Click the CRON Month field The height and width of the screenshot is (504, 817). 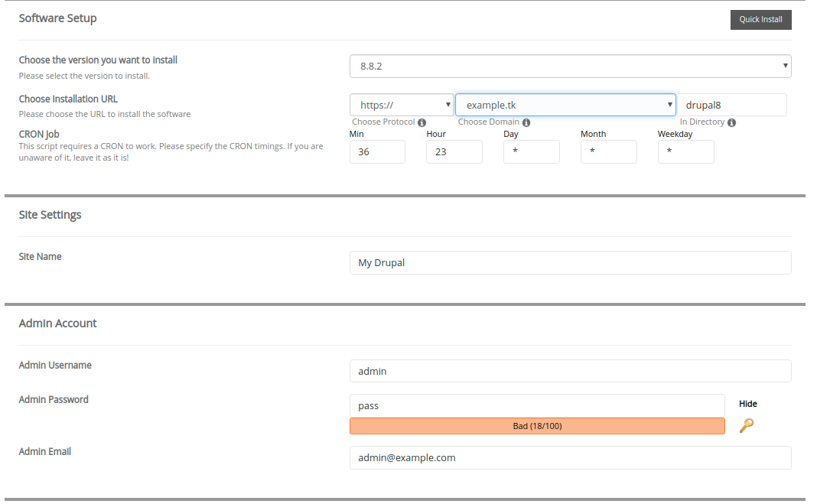tap(609, 151)
